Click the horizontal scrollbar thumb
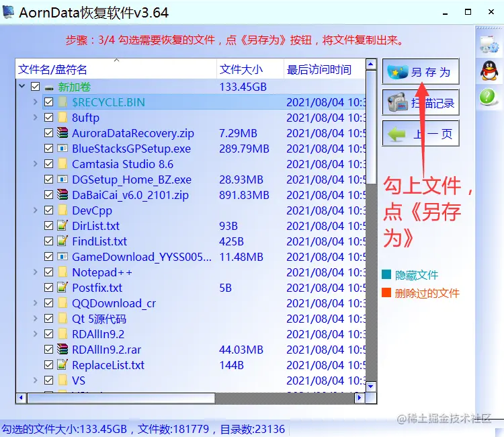This screenshot has width=504, height=437. (x=121, y=398)
